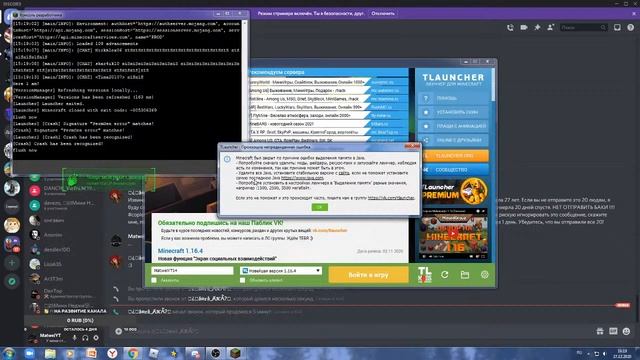Open the Discord GIF picker
The image size is (640, 360).
click(x=613, y=331)
